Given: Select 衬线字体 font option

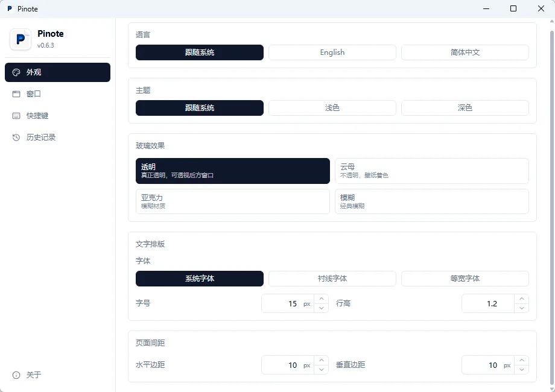Looking at the screenshot, I should [332, 279].
